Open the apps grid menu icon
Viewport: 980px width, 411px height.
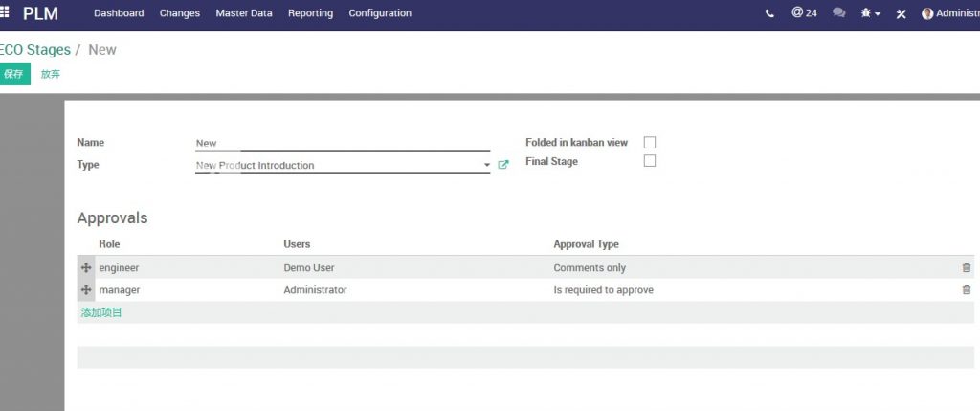click(x=5, y=13)
